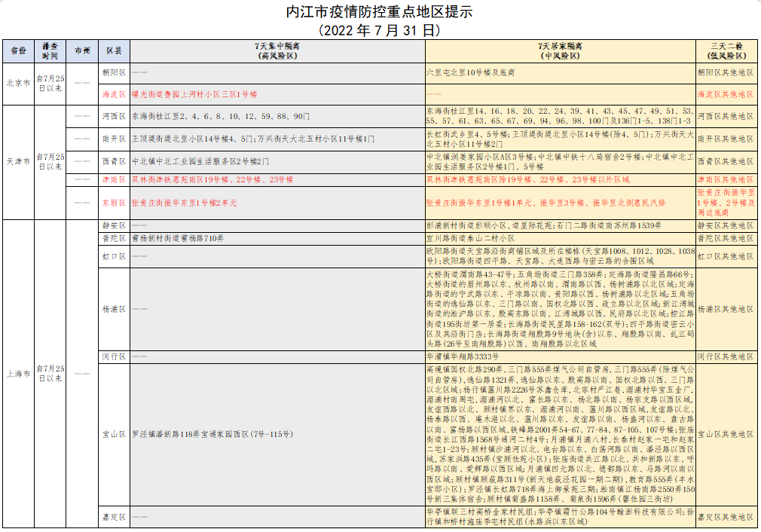The width and height of the screenshot is (761, 532).
Task: Select the 宝山区 cell in 区县 column
Action: [x=115, y=435]
